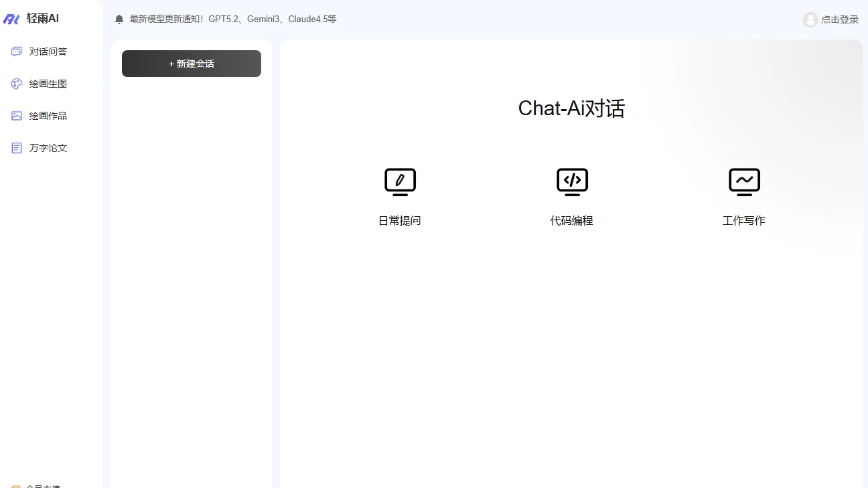Image resolution: width=868 pixels, height=488 pixels.
Task: Click the palette icon beside 绘画生图
Action: (17, 84)
